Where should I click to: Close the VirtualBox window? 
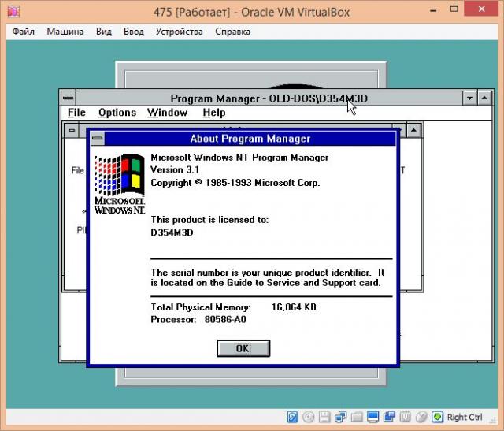tap(481, 9)
